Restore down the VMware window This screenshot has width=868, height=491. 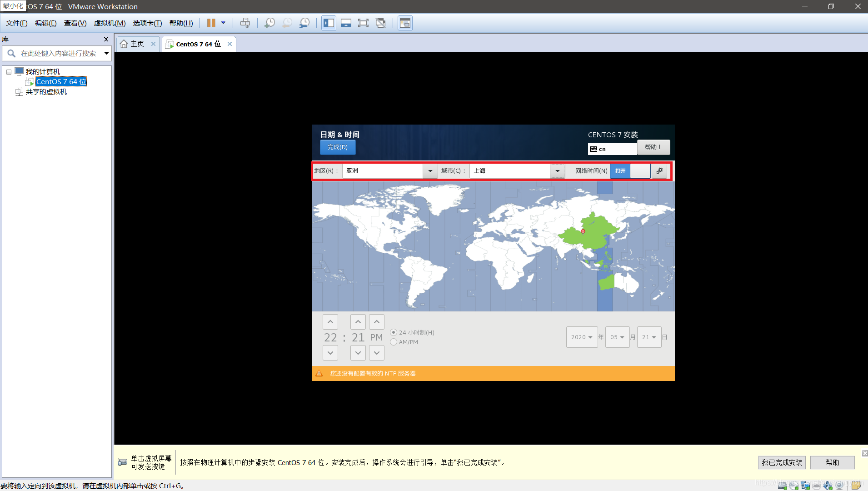(831, 6)
